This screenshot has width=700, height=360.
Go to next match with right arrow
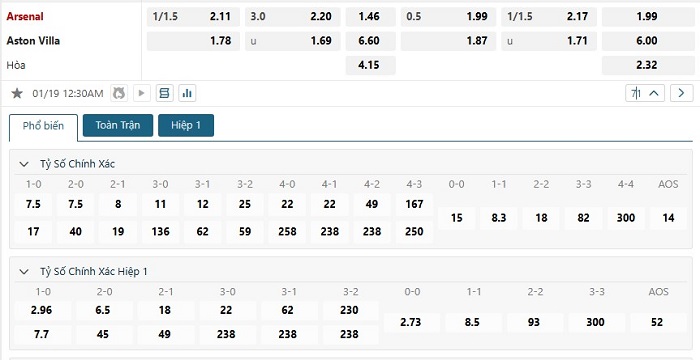[681, 93]
